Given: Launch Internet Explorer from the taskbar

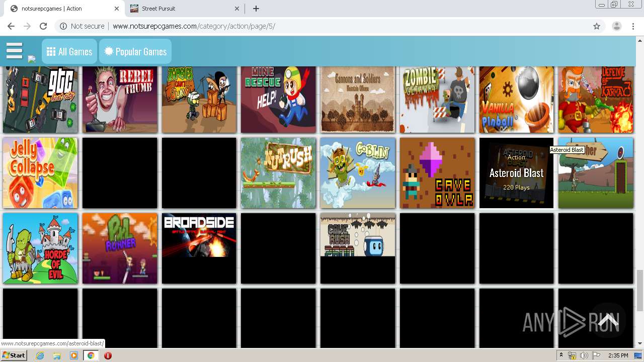Looking at the screenshot, I should pos(40,355).
